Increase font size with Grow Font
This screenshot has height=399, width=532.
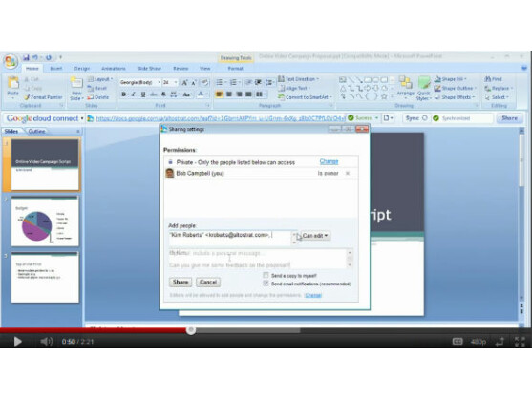[184, 82]
